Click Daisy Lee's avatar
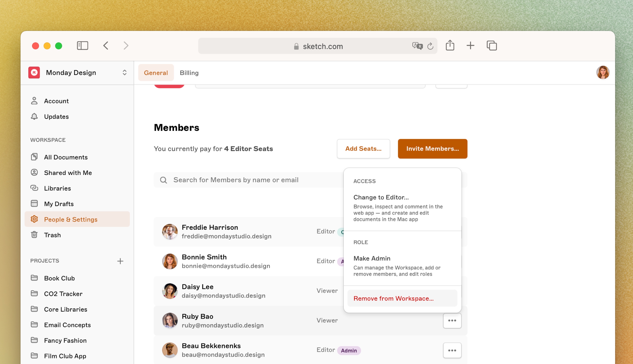Screen dimensions: 633x364 pos(170,291)
